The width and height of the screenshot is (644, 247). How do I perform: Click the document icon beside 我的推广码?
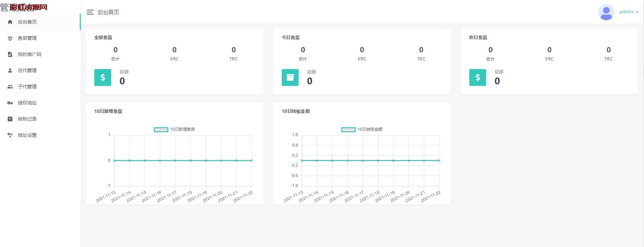coord(10,54)
